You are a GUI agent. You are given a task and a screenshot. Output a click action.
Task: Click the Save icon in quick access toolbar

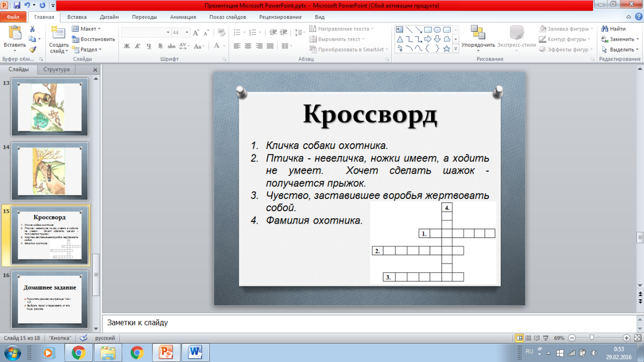point(17,5)
